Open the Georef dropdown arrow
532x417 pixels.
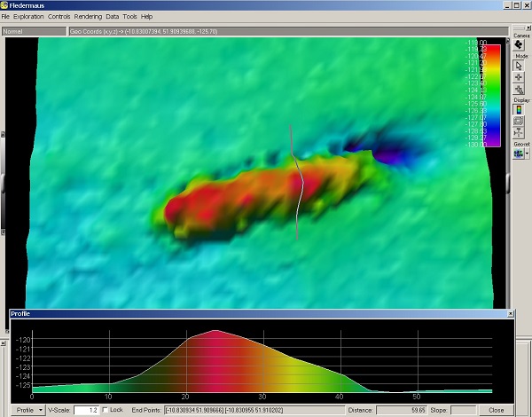(x=527, y=153)
